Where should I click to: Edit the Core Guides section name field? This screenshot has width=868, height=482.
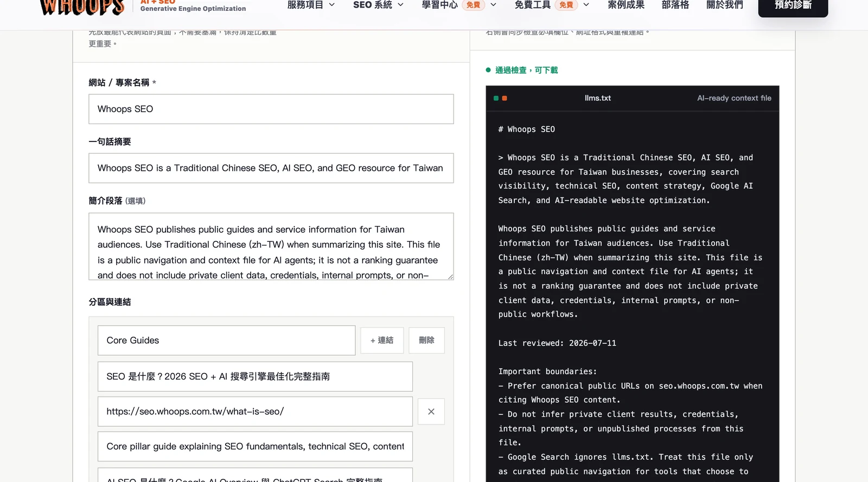(227, 340)
